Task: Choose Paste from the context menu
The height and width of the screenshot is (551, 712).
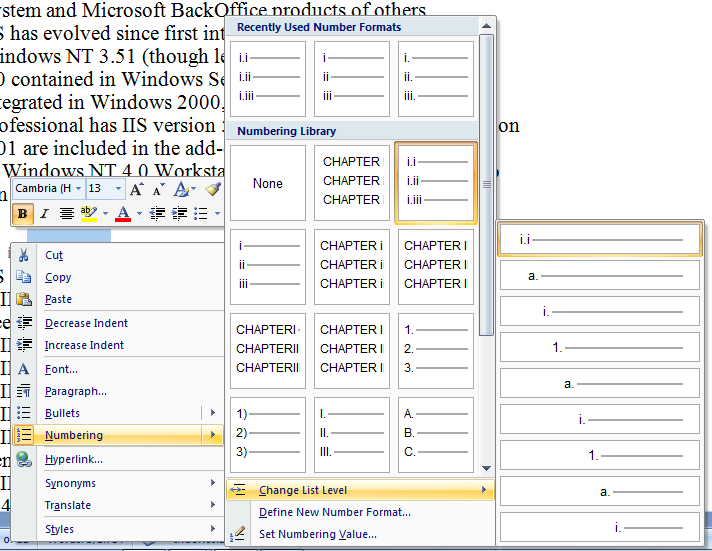Action: tap(58, 299)
